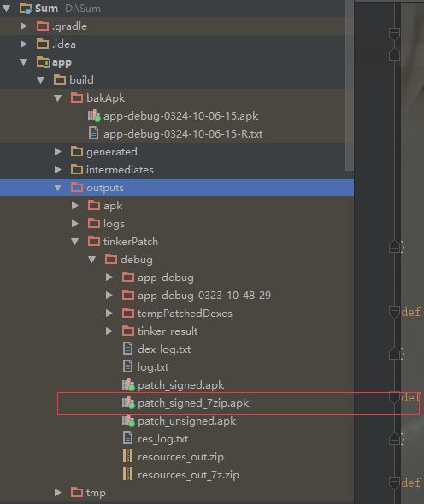Click the .idea folder icon
Viewport: 424px width, 504px height.
tap(43, 44)
